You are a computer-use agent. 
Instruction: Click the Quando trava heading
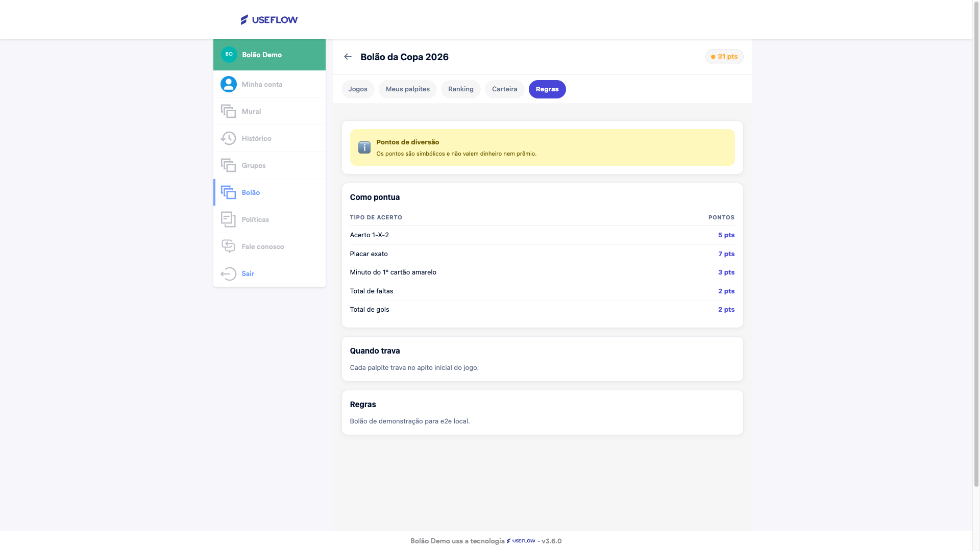pos(375,351)
